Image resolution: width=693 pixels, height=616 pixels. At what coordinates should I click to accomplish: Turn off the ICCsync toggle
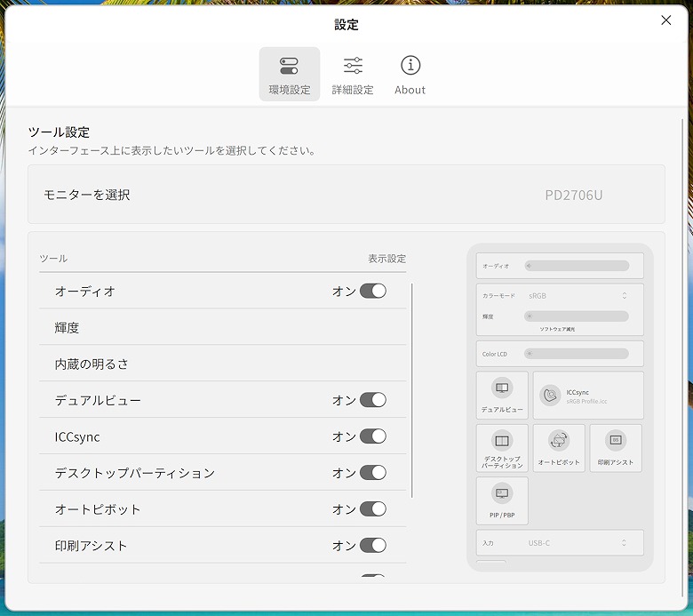tap(373, 436)
